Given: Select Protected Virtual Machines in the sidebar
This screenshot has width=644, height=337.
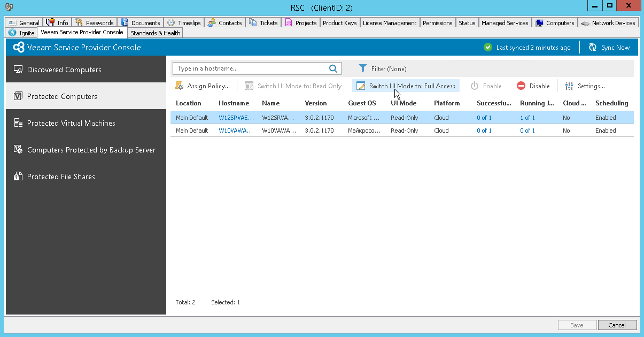Looking at the screenshot, I should coord(72,123).
